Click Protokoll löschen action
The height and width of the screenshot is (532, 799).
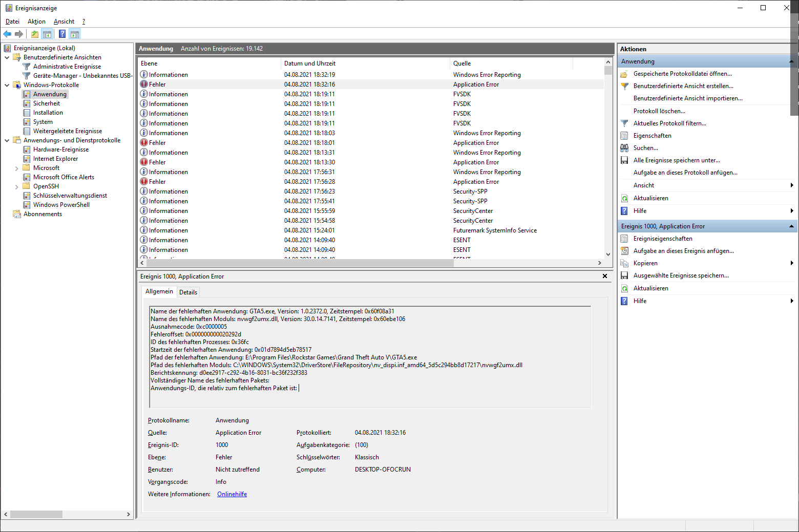(659, 111)
